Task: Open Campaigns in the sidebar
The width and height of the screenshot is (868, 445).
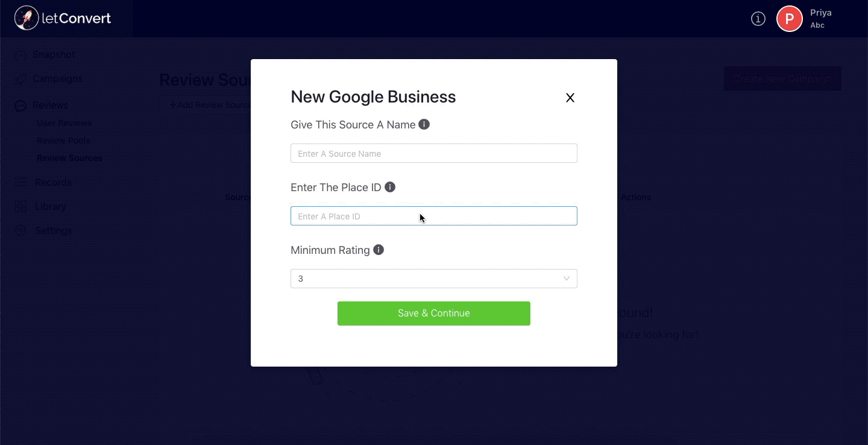Action: coord(57,79)
